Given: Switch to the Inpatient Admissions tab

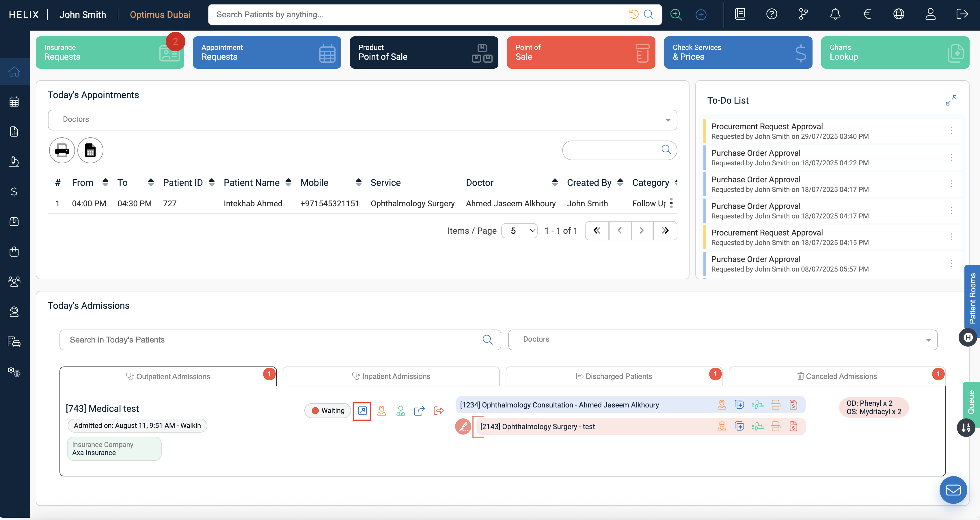Looking at the screenshot, I should (391, 376).
